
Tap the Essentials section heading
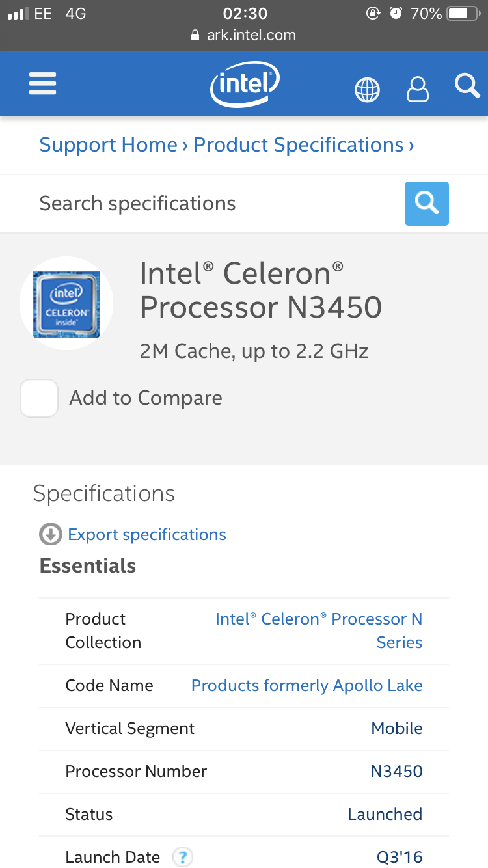88,566
